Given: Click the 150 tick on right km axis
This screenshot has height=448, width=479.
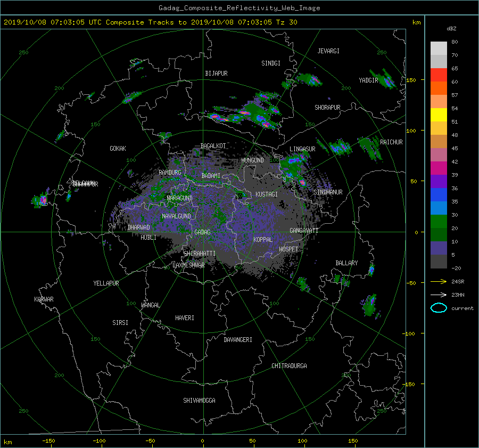Looking at the screenshot, I should pyautogui.click(x=411, y=80).
